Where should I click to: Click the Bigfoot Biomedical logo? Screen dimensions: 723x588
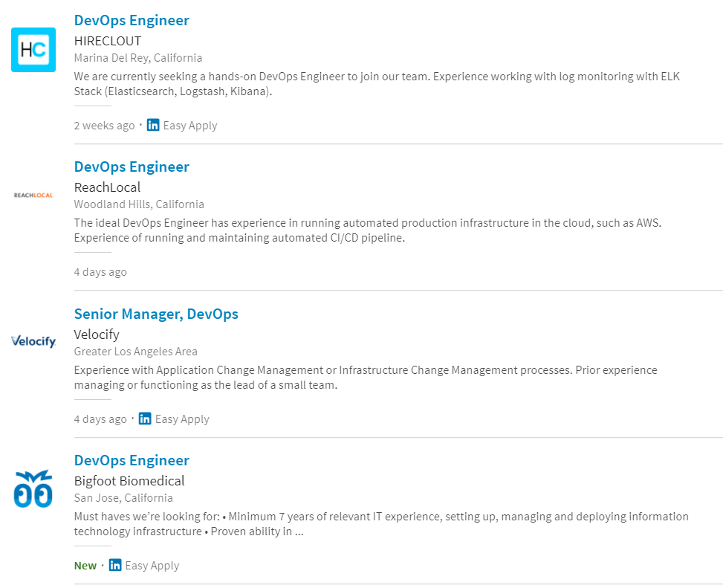pos(33,488)
